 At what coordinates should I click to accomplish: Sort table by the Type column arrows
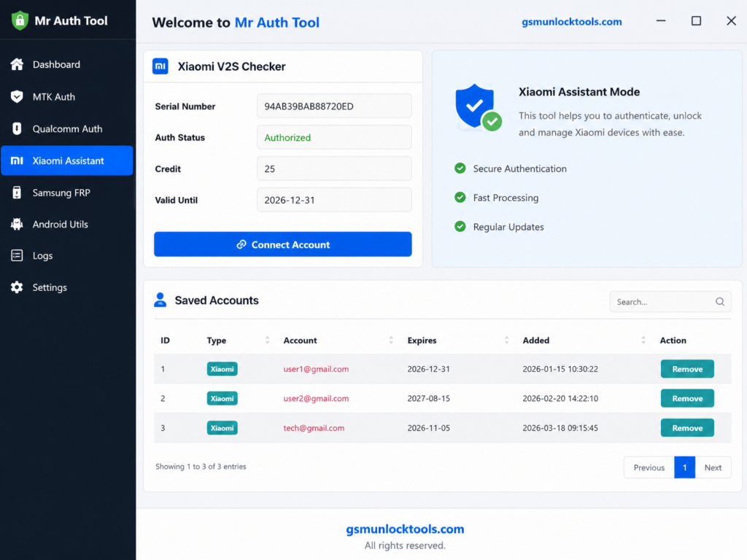coord(267,340)
